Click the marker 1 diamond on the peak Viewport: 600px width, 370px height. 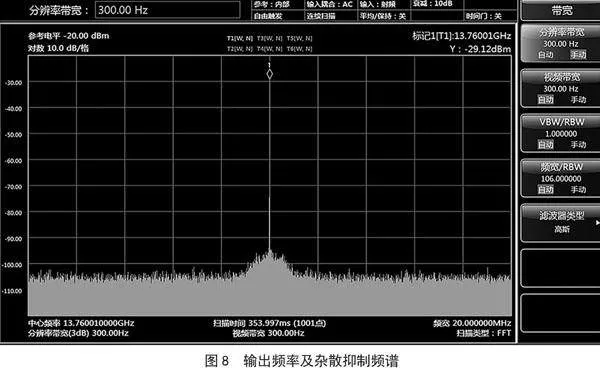pos(269,74)
